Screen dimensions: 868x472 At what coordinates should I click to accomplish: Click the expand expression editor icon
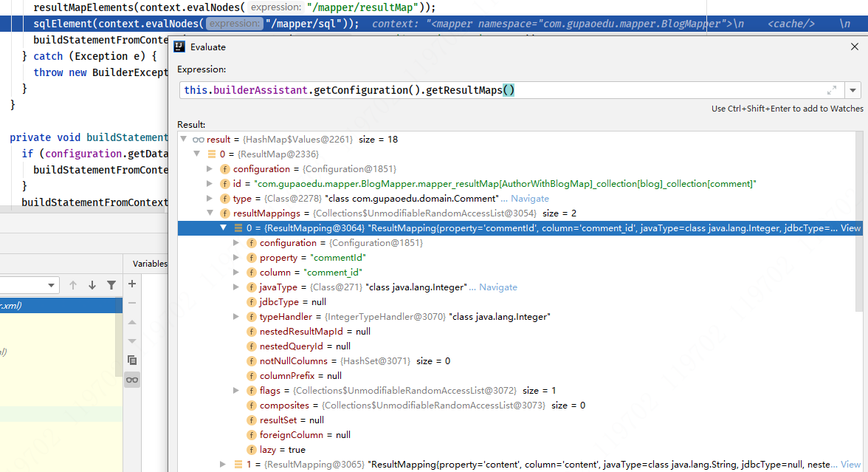(x=831, y=90)
